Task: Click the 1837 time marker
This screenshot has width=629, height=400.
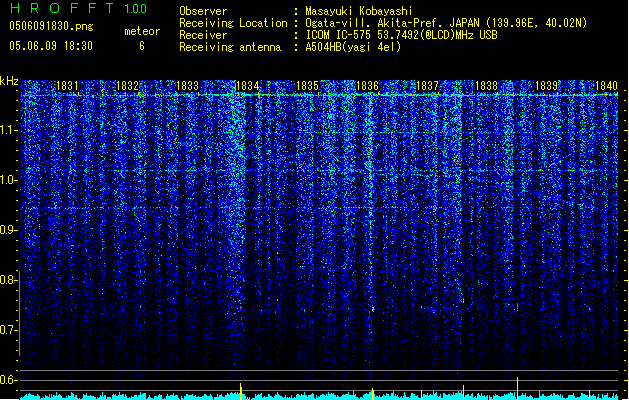Action: (x=428, y=86)
